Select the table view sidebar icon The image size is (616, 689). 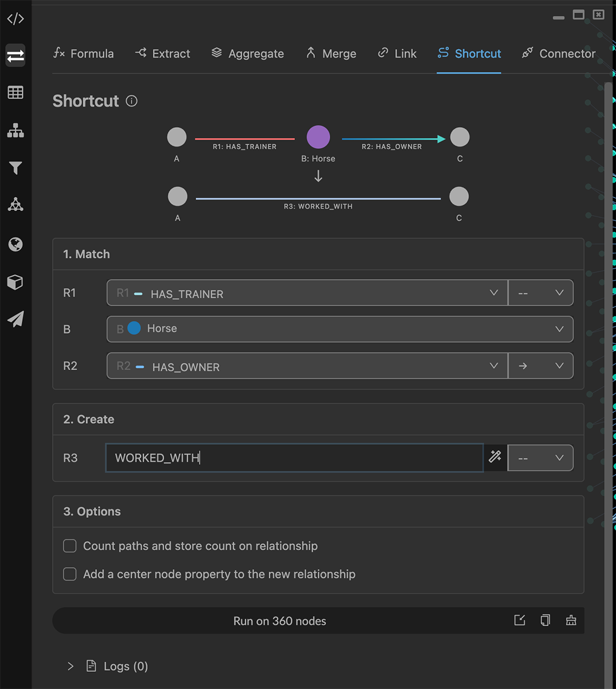click(x=15, y=92)
